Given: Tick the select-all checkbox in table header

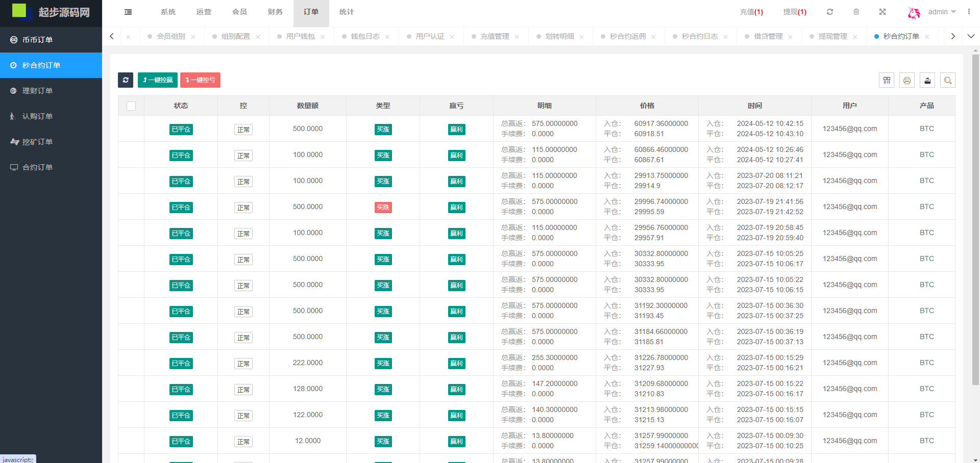Looking at the screenshot, I should coord(131,106).
